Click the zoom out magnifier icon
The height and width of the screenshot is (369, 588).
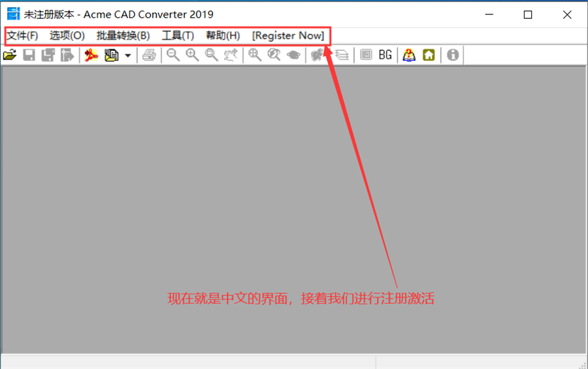[x=173, y=55]
